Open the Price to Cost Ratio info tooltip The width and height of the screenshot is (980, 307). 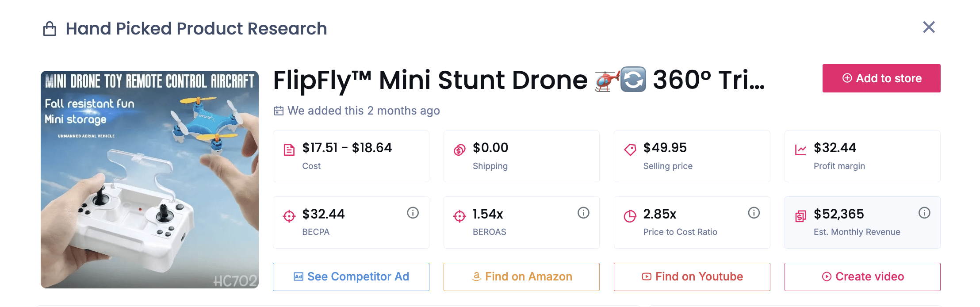[754, 213]
